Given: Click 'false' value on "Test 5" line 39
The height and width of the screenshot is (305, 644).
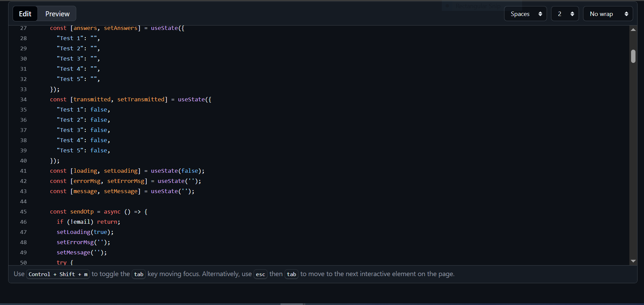Looking at the screenshot, I should (99, 151).
